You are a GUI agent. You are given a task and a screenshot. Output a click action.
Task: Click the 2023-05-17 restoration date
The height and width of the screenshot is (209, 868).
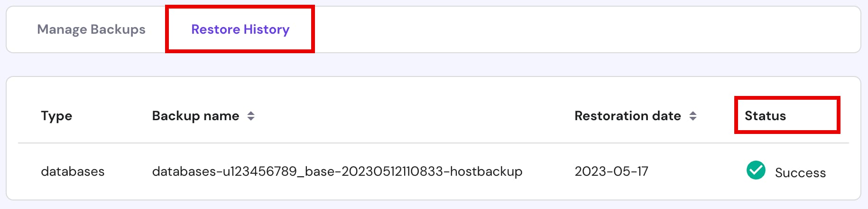(x=611, y=171)
